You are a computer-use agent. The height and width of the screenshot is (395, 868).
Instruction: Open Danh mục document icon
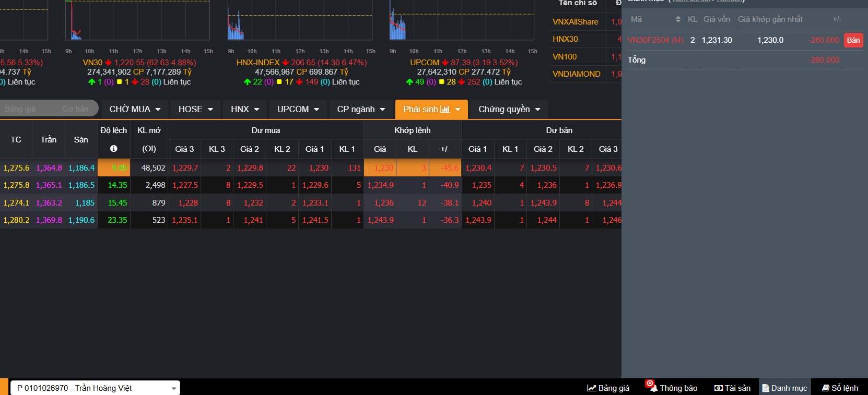pos(766,388)
